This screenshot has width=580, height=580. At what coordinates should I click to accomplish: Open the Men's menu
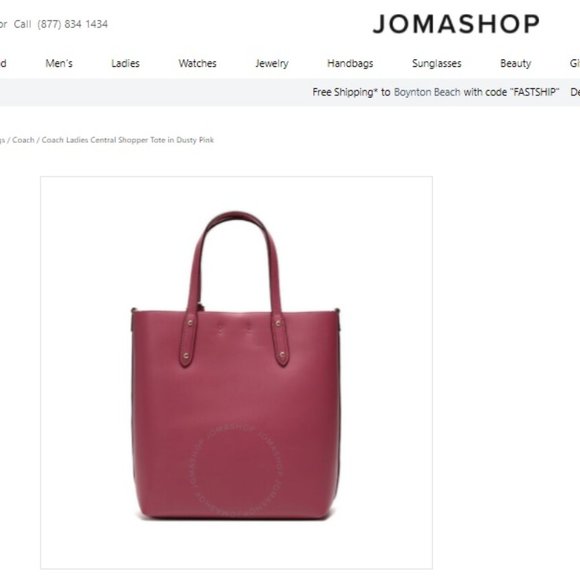tap(59, 63)
